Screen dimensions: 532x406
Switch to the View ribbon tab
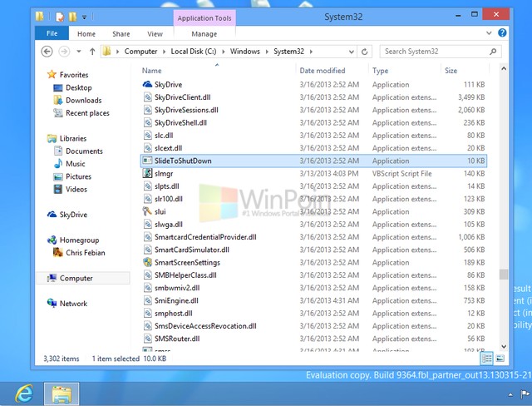coord(155,34)
